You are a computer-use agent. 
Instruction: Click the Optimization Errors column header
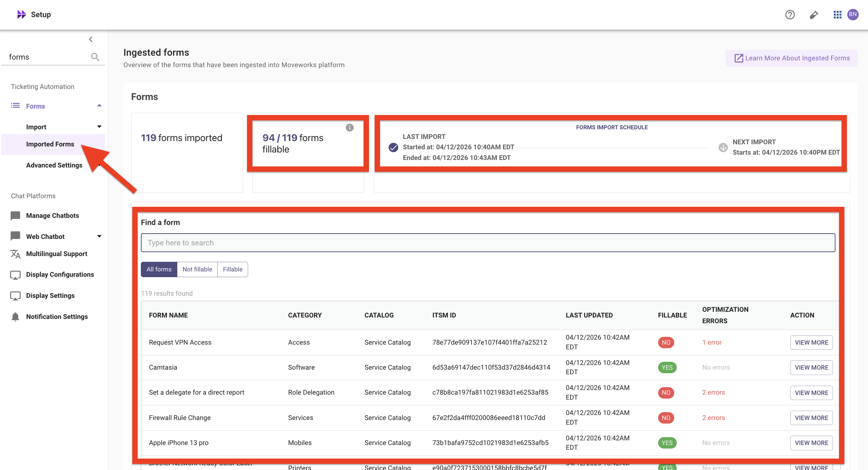(x=725, y=315)
